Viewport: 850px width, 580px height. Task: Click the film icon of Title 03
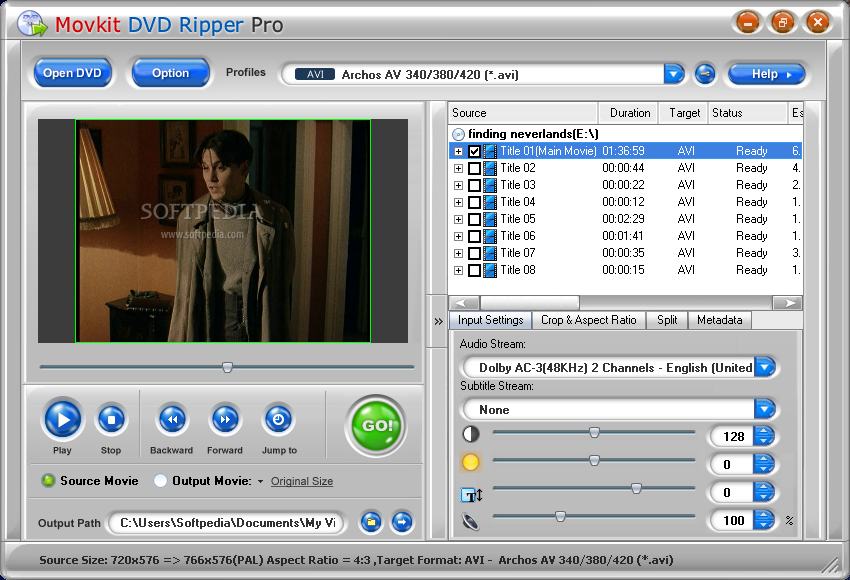point(490,185)
